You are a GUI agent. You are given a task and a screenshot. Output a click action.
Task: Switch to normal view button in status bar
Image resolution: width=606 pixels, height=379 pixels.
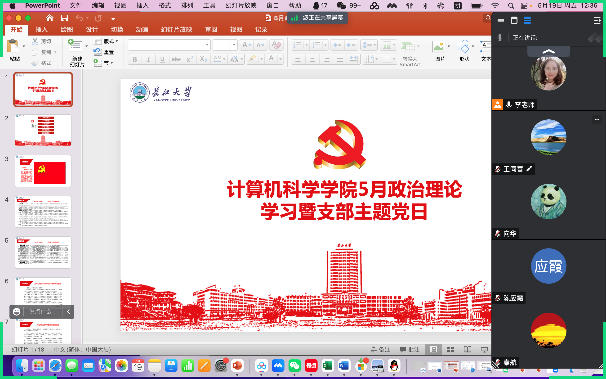point(434,350)
